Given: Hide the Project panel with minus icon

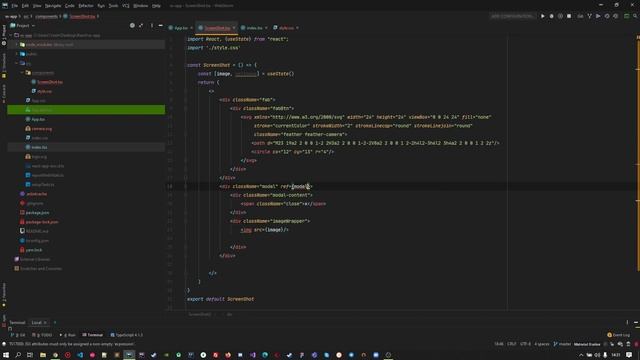Looking at the screenshot, I should tap(160, 25).
